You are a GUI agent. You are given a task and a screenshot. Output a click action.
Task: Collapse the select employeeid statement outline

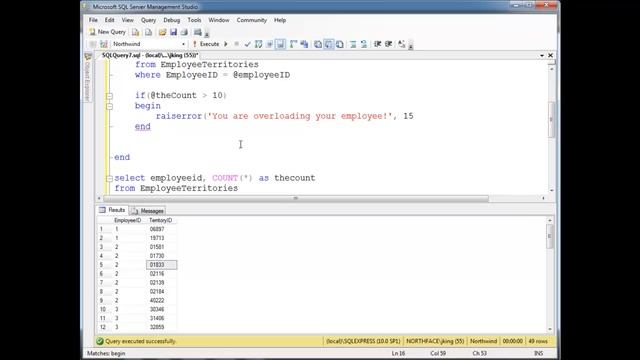[109, 178]
